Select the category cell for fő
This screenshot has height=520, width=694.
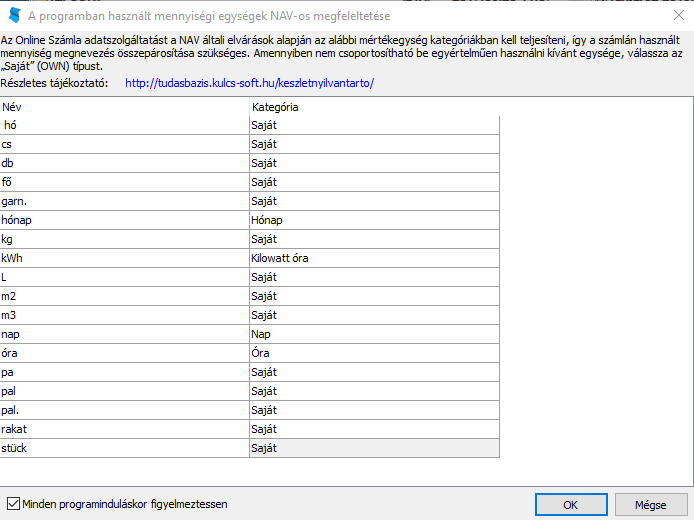click(373, 182)
